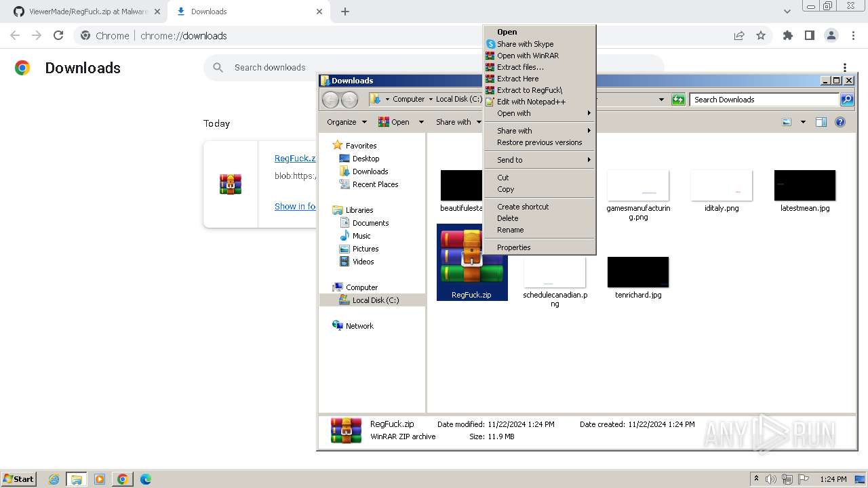This screenshot has height=488, width=868.
Task: Choose Delete in context menu
Action: pyautogui.click(x=540, y=218)
